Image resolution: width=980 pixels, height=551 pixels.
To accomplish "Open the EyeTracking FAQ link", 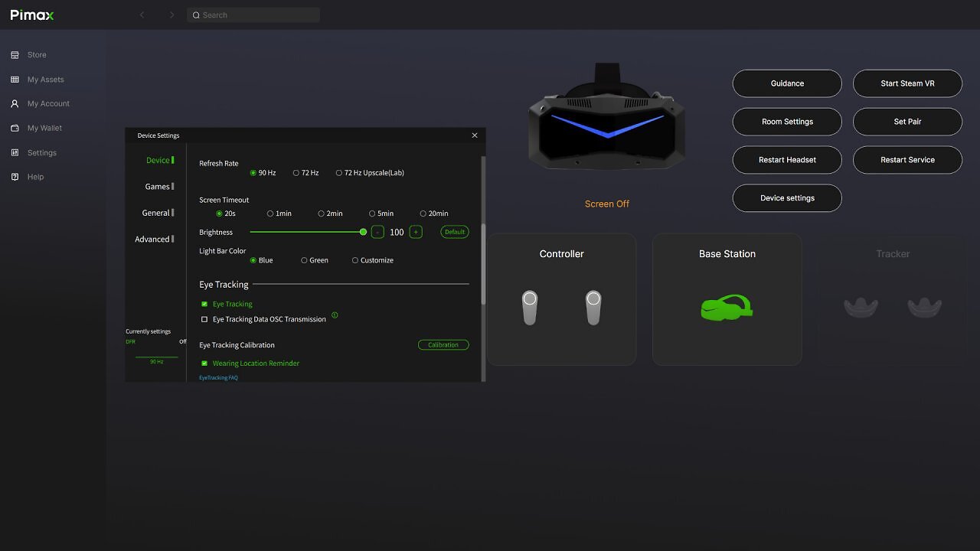I will (218, 377).
